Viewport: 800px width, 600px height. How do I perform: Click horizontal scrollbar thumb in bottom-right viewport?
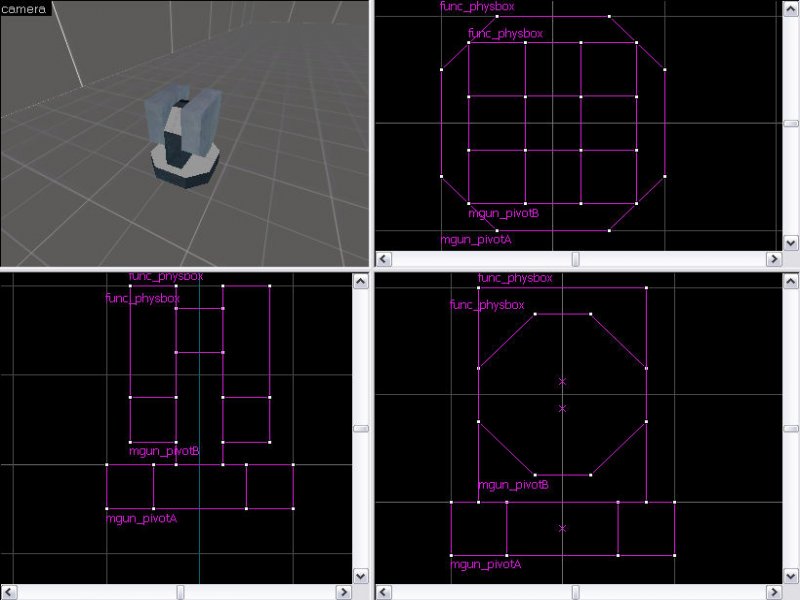click(x=577, y=592)
